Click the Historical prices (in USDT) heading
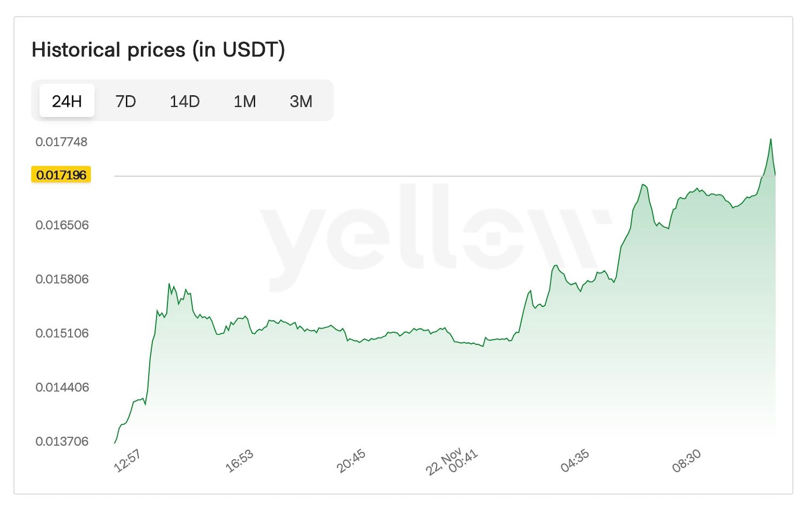Screen dimensions: 812x519 [158, 50]
